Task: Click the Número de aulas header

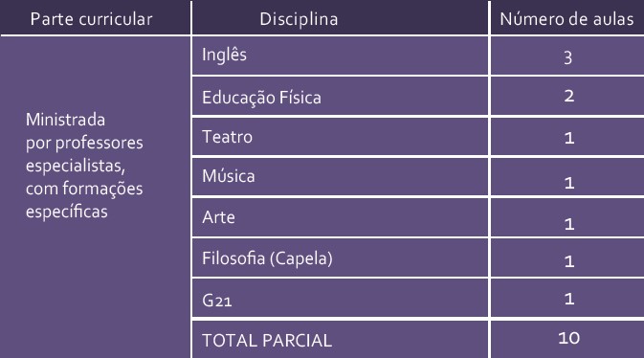Action: tap(567, 17)
